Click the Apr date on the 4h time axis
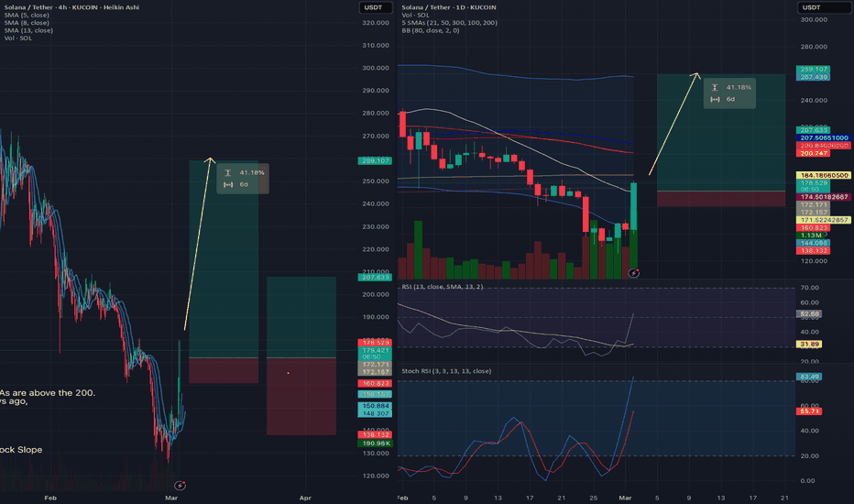Screen dimensions: 854x504 [x=305, y=498]
